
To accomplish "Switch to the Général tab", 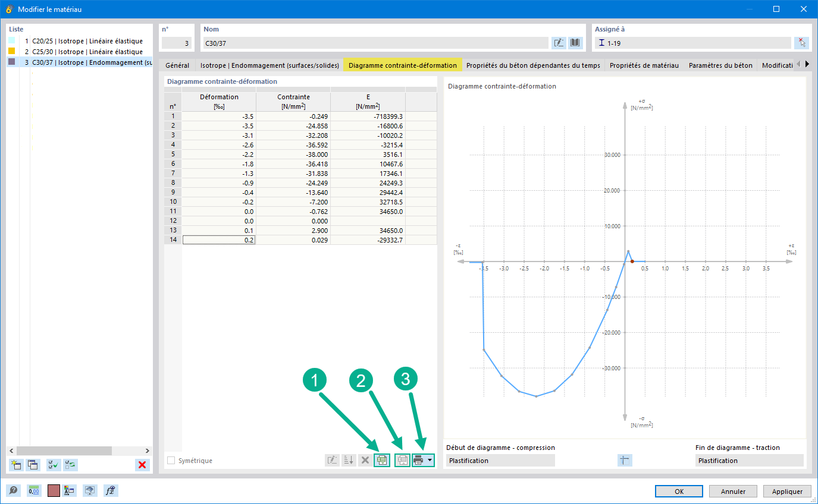I will (x=177, y=65).
